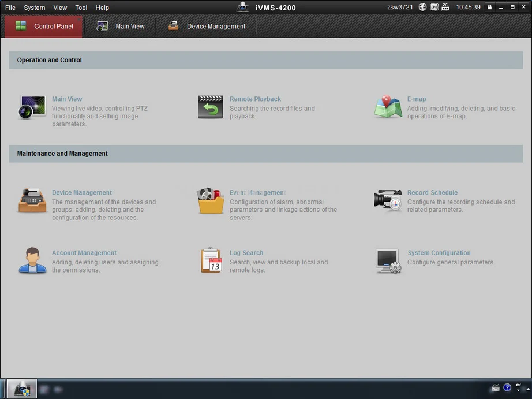The height and width of the screenshot is (399, 532).
Task: Open the E-map icon
Action: [388, 107]
